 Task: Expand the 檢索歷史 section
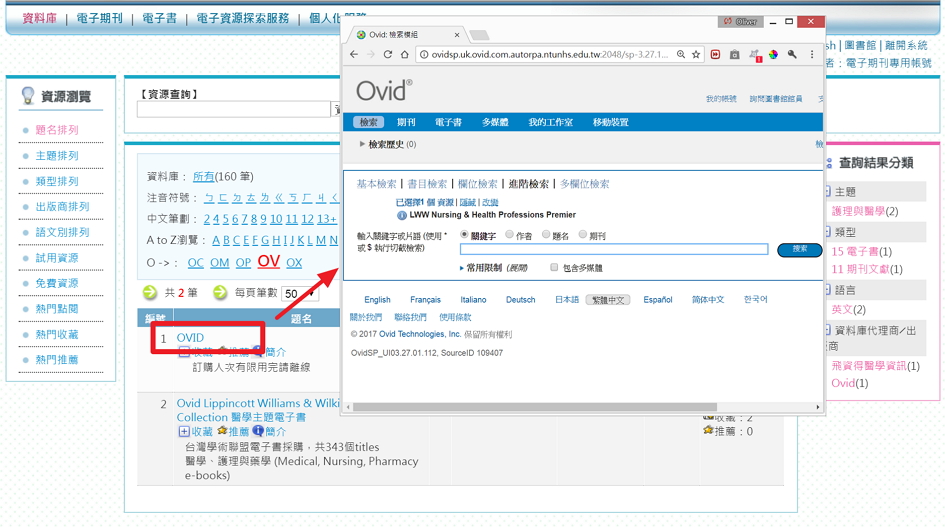(x=362, y=144)
